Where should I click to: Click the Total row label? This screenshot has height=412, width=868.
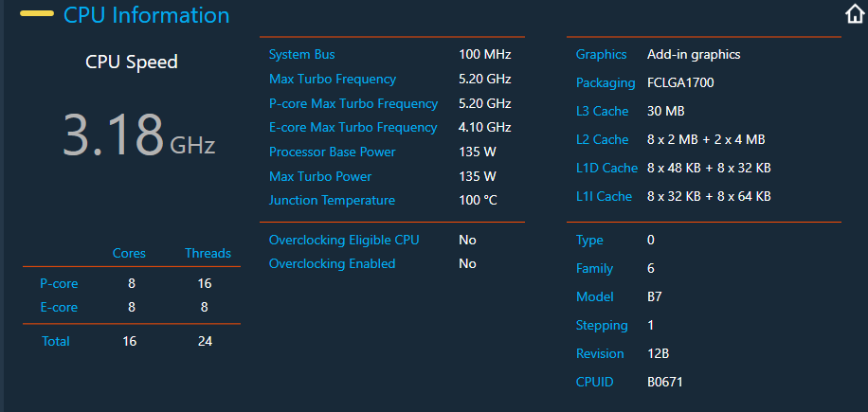56,341
